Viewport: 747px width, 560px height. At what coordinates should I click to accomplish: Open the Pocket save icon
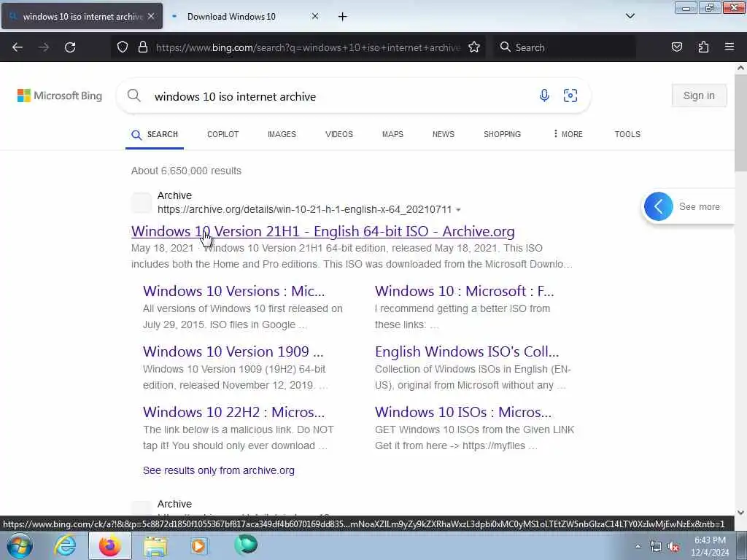click(676, 47)
